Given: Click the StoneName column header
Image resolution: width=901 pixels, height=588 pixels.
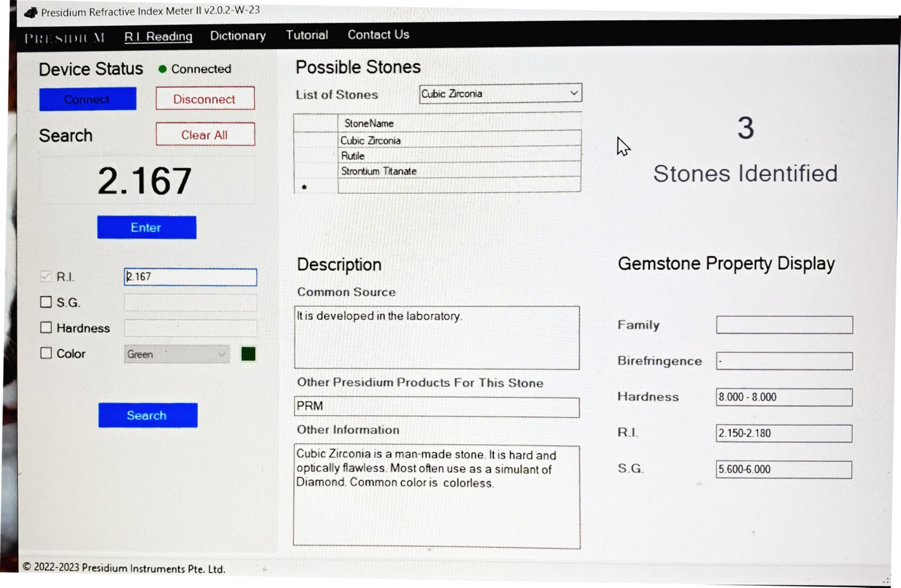Looking at the screenshot, I should coord(460,123).
